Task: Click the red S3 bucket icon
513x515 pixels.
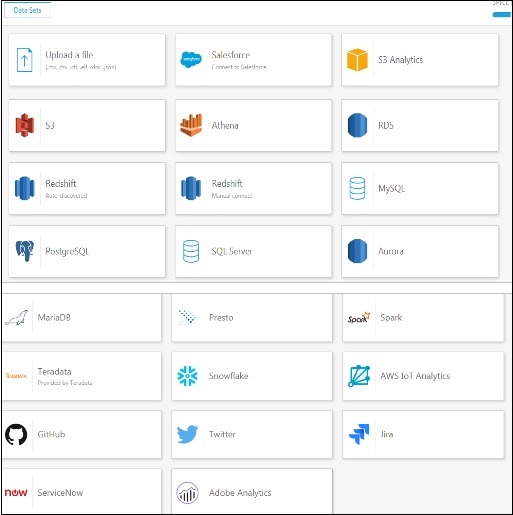Action: [25, 125]
